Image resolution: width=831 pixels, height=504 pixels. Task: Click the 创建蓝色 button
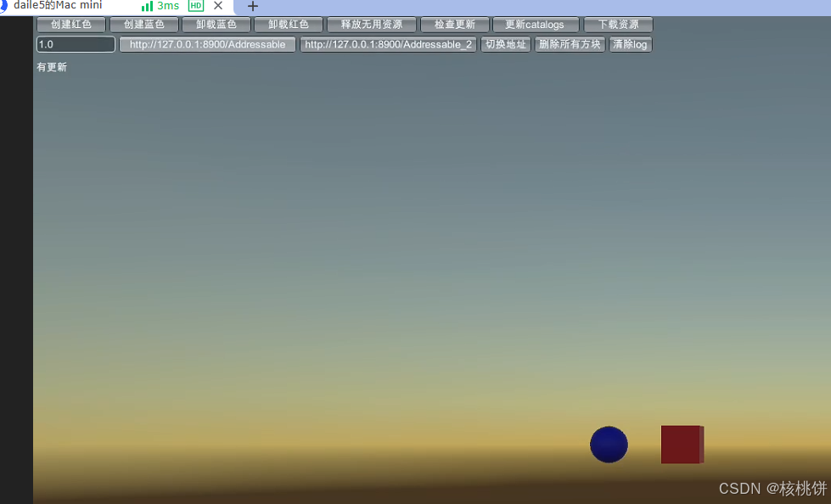pyautogui.click(x=143, y=25)
